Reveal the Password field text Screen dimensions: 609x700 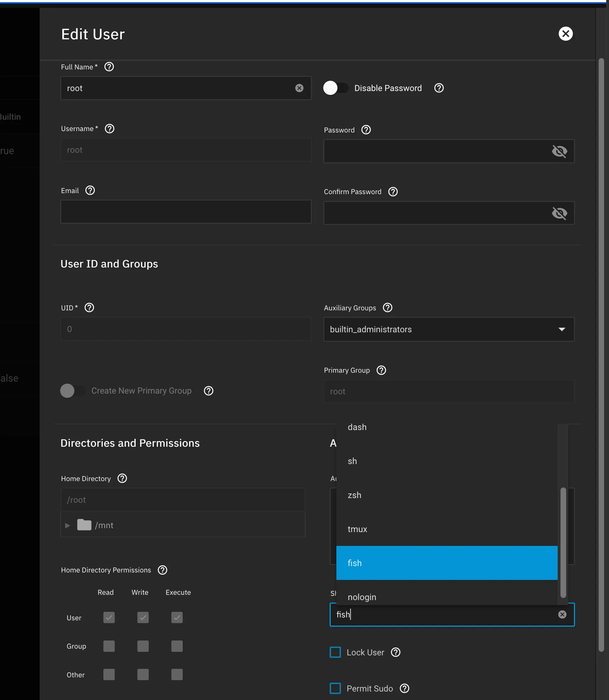(559, 151)
